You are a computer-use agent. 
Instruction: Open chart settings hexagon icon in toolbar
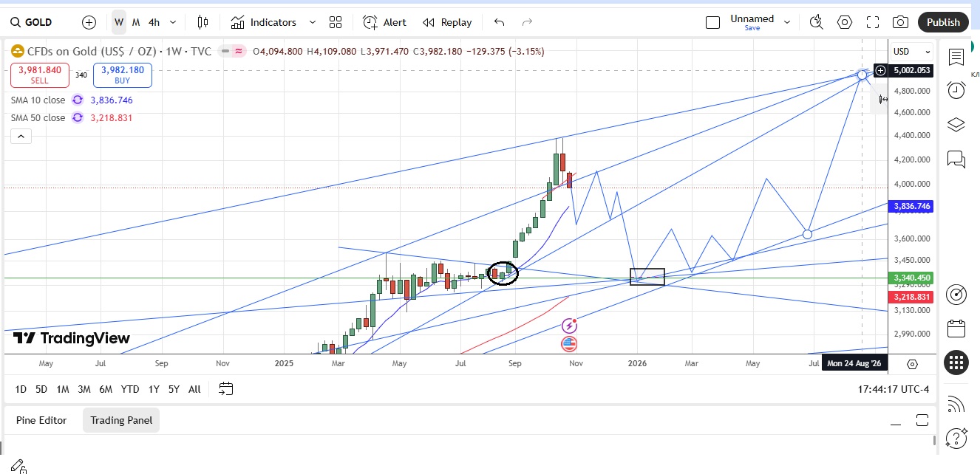845,22
